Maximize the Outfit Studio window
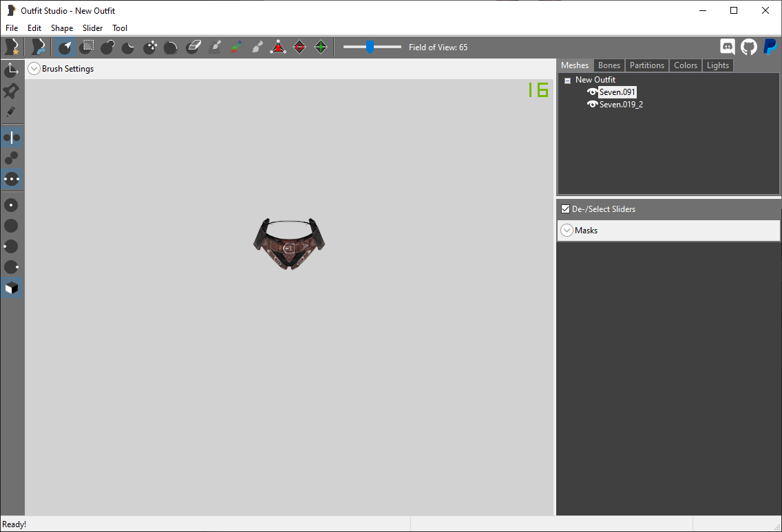782x532 pixels. tap(734, 10)
